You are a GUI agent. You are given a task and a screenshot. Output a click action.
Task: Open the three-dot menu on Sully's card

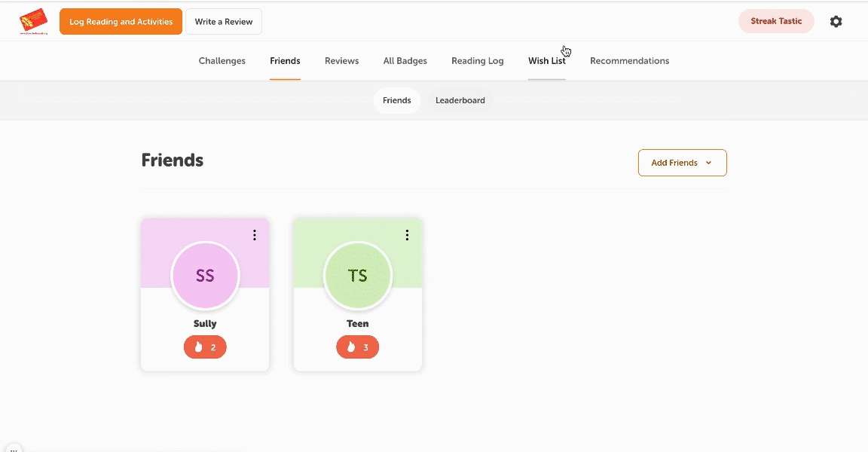click(255, 235)
